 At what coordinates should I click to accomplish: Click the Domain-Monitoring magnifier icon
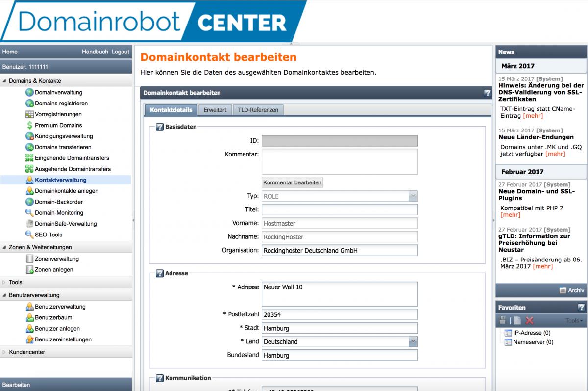click(29, 213)
